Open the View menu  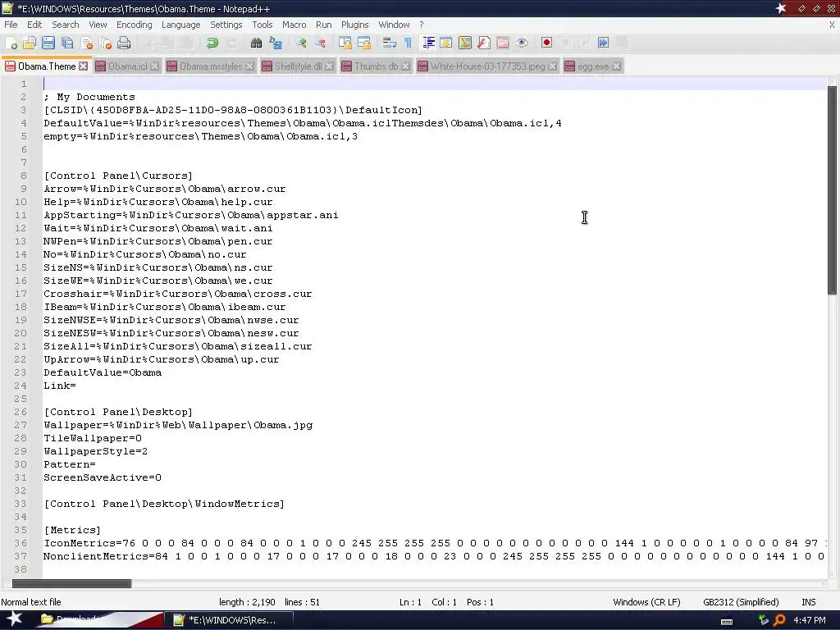(x=98, y=25)
